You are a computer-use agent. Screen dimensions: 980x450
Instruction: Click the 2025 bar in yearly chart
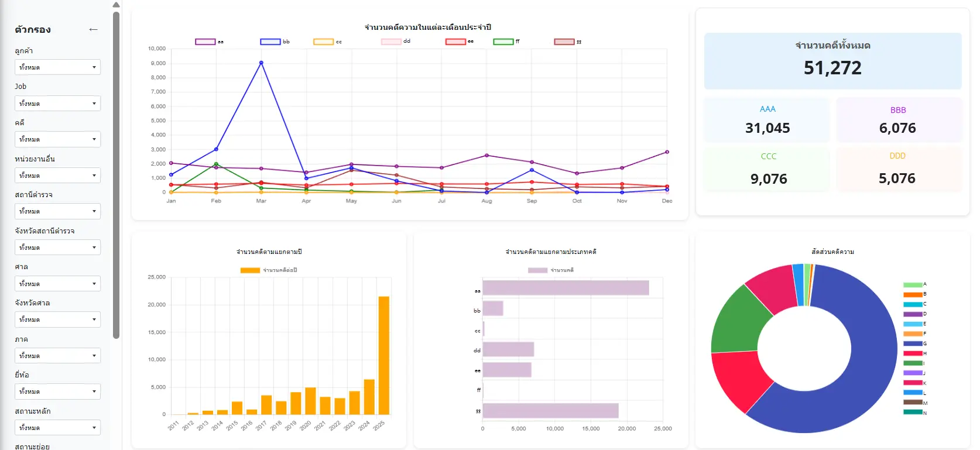click(384, 355)
